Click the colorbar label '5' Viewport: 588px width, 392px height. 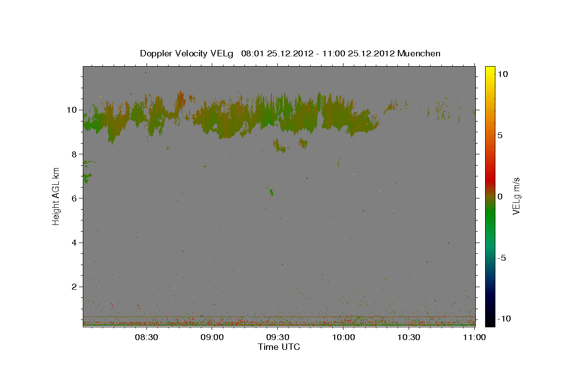pos(500,135)
